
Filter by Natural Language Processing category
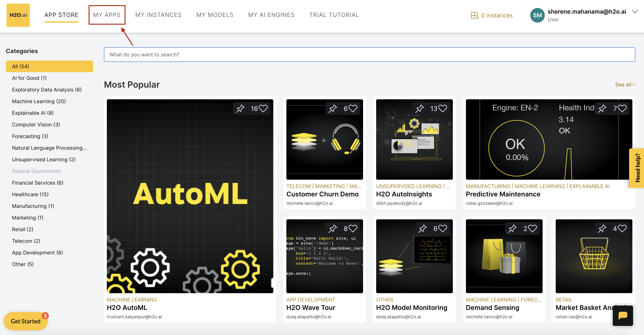pos(49,148)
